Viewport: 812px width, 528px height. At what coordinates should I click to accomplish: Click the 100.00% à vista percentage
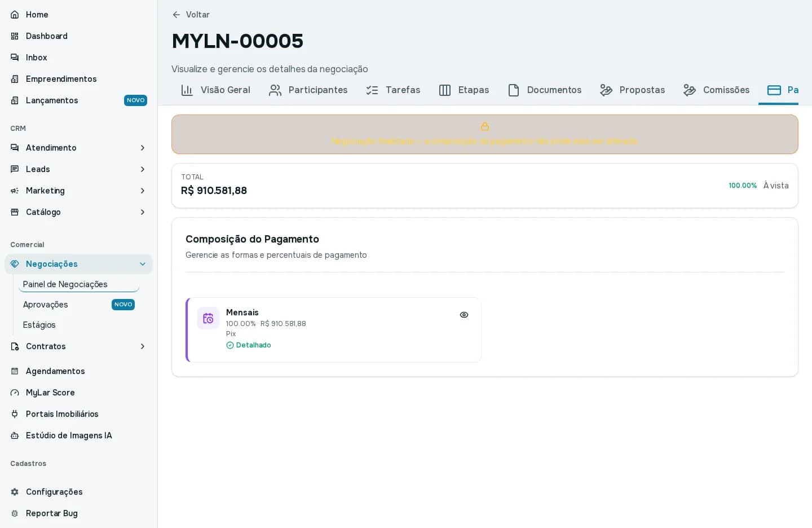(x=743, y=186)
